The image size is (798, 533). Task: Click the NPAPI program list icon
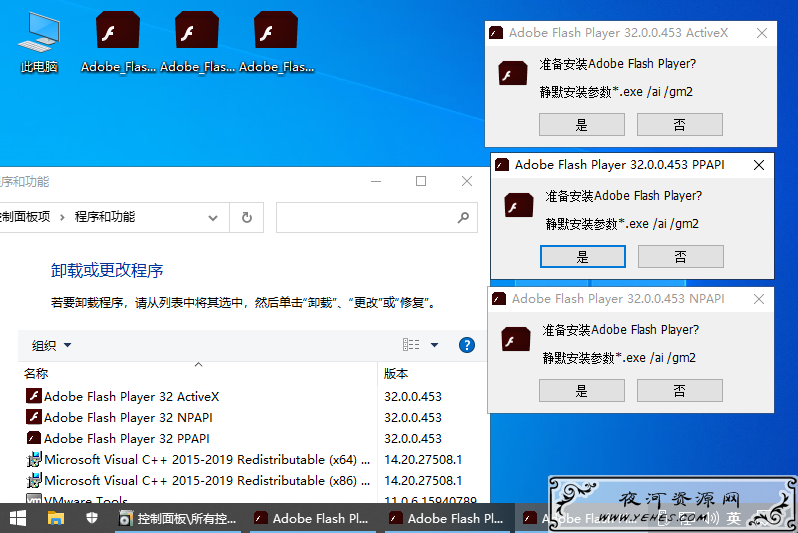point(34,417)
